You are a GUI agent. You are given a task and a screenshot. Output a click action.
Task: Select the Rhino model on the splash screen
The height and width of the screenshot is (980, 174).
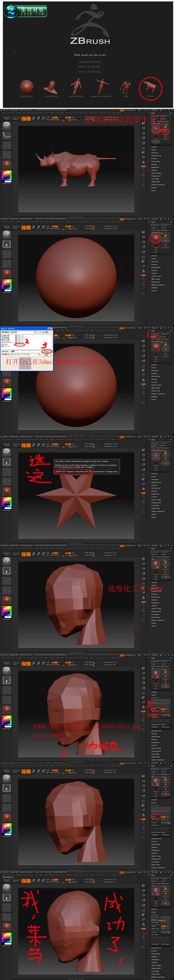tap(151, 87)
